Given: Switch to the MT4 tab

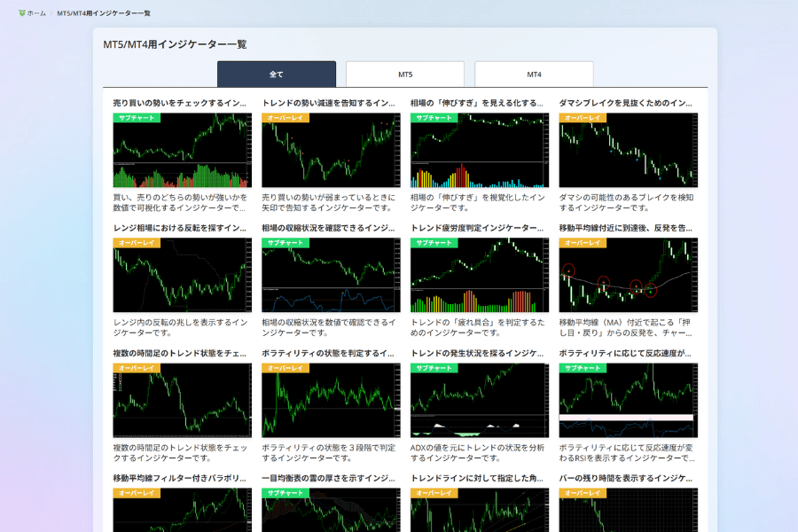Looking at the screenshot, I should click(x=534, y=74).
